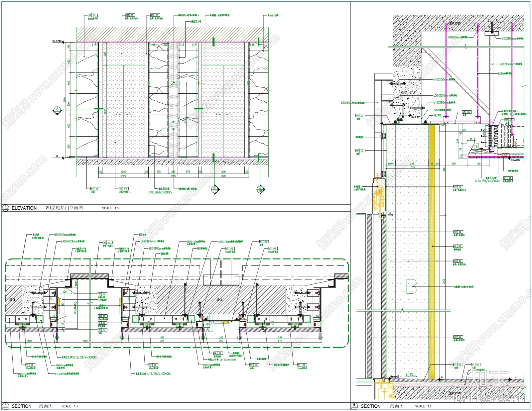Select the 20层电梯门立面图 drawing title

pos(64,208)
